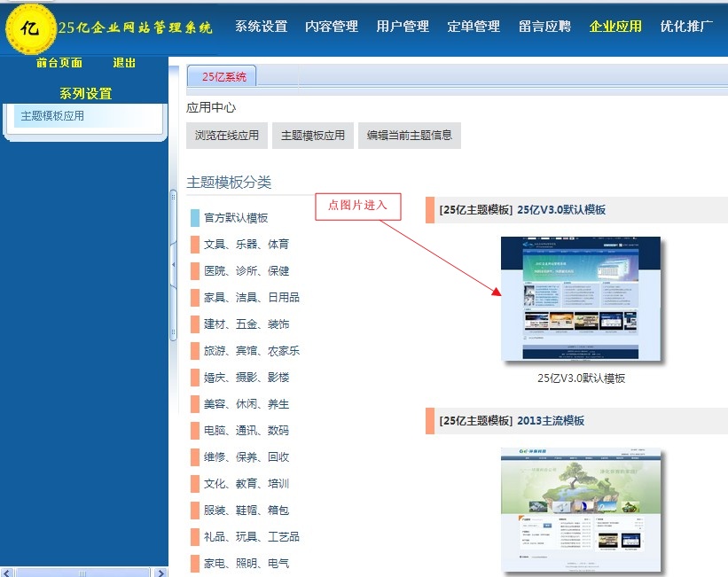728x577 pixels.
Task: Select the 官方默认模板 category
Action: coord(236,218)
